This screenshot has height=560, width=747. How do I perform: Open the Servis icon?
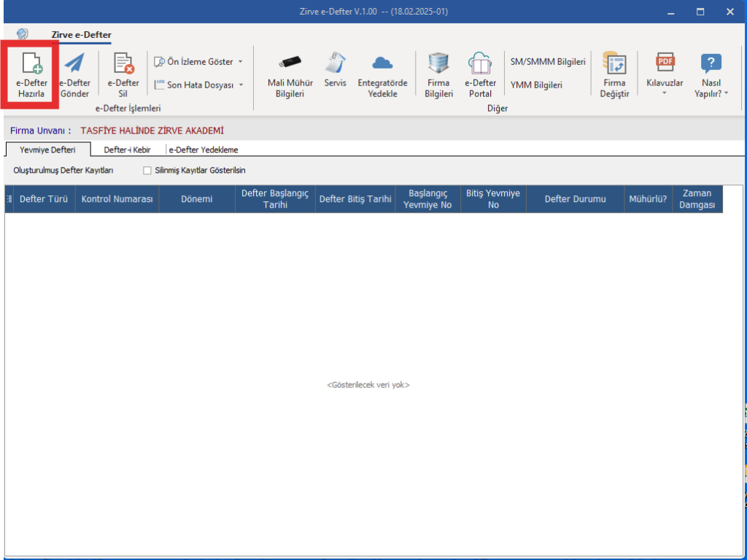[335, 63]
